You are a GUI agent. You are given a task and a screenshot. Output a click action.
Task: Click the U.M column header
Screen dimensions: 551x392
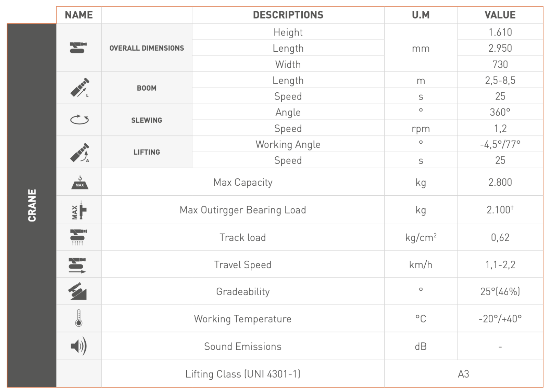pos(420,15)
